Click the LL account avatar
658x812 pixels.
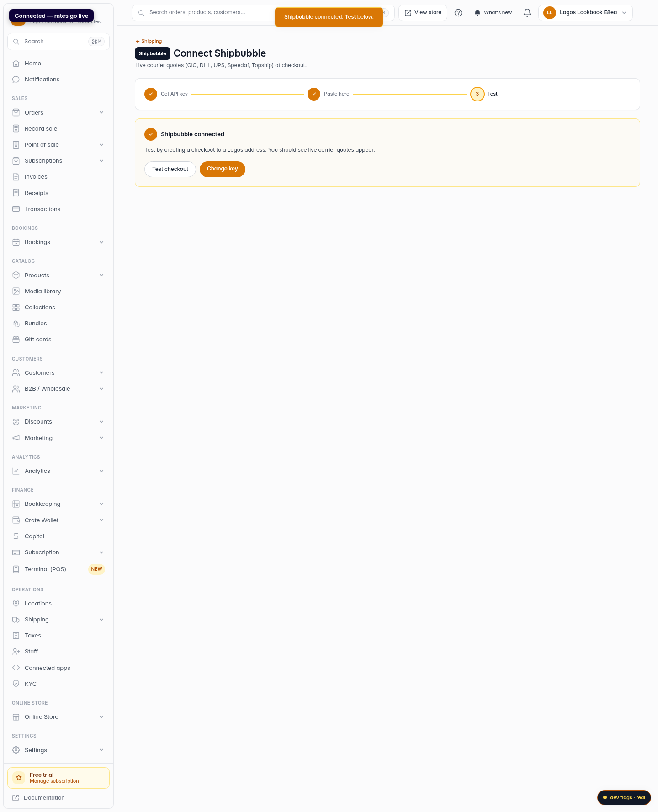550,13
